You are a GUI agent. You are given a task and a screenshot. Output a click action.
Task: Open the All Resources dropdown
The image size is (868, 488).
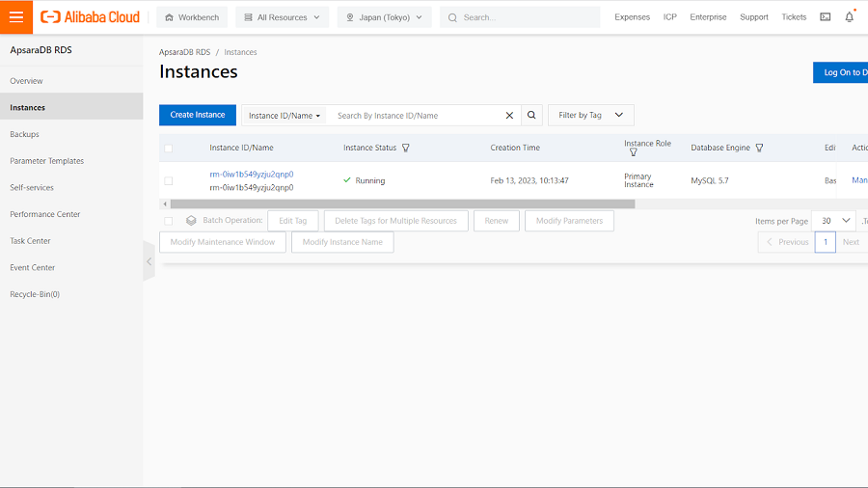282,17
